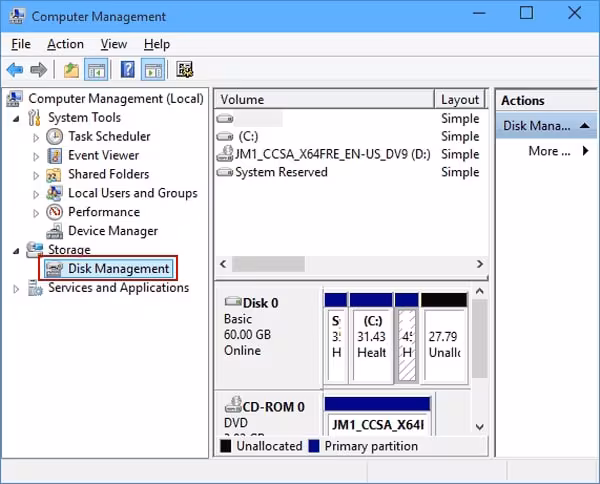The width and height of the screenshot is (600, 484).
Task: Click the volume list horizontal scrollbar thumb
Action: 268,264
